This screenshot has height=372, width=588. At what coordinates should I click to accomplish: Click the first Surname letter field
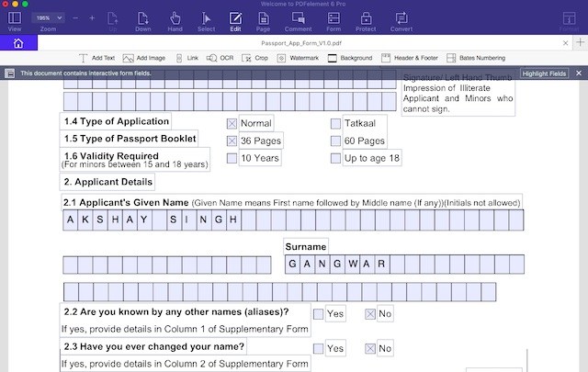(x=294, y=265)
